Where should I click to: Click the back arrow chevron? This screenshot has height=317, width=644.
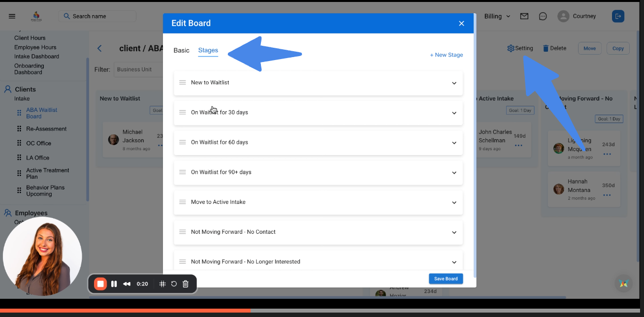tap(99, 48)
